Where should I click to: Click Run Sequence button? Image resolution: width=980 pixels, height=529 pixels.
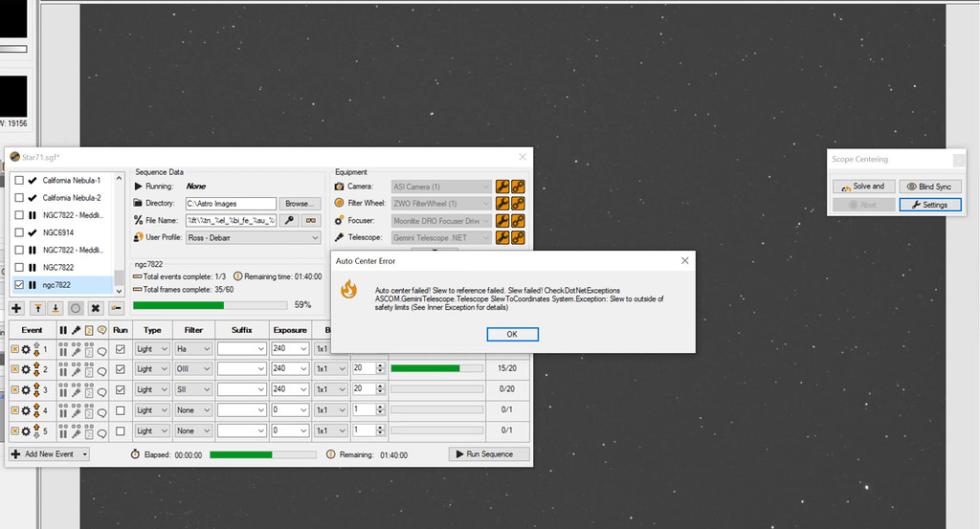(489, 454)
